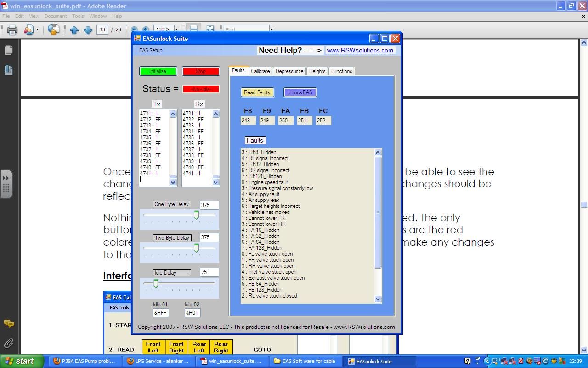Viewport: 588px width, 368px height.
Task: Click the Two Byte Delay slider thumb
Action: tap(196, 248)
